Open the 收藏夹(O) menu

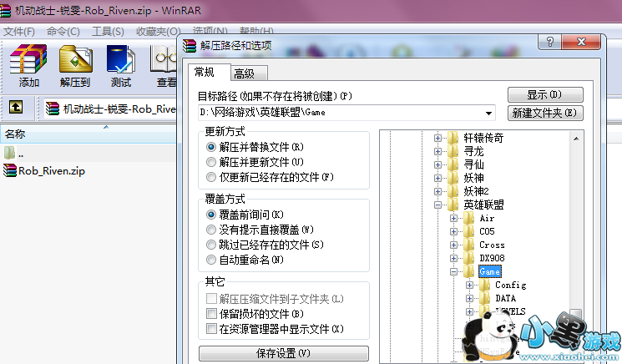(x=159, y=32)
